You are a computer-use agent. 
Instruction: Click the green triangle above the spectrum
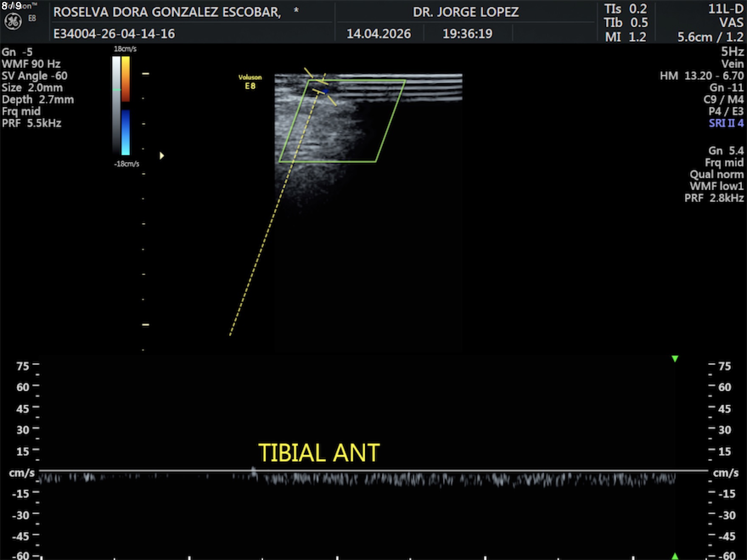[675, 359]
